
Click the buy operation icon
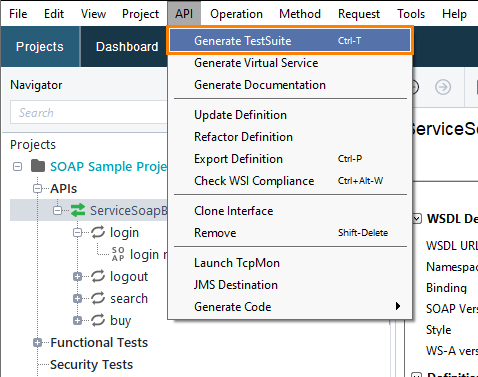[98, 320]
